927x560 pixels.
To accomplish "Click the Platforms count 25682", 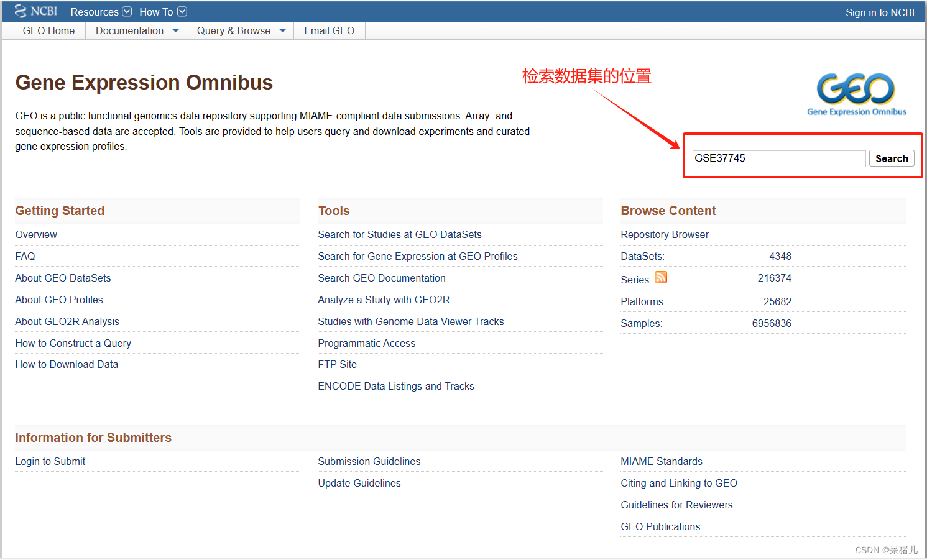I will (x=778, y=301).
